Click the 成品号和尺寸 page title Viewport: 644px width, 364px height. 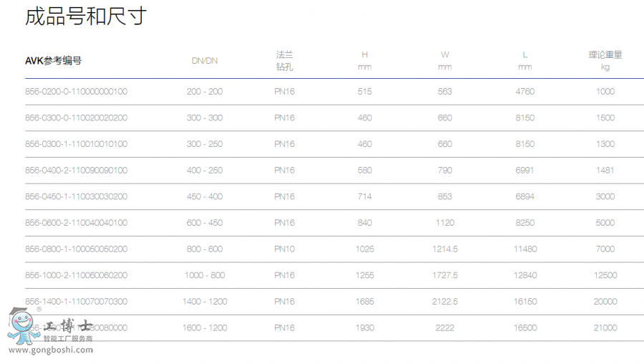tap(86, 16)
